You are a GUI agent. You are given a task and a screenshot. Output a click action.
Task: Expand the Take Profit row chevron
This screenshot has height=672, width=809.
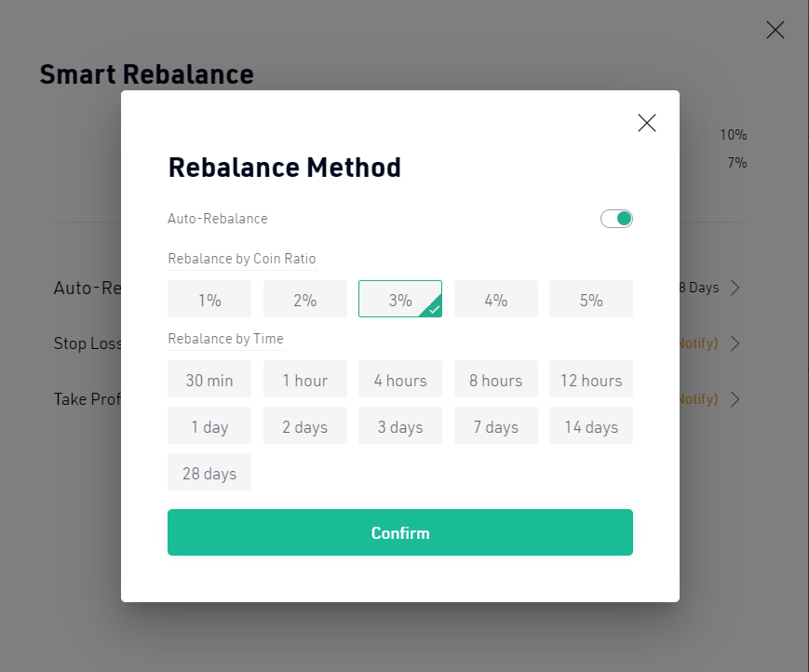click(735, 398)
